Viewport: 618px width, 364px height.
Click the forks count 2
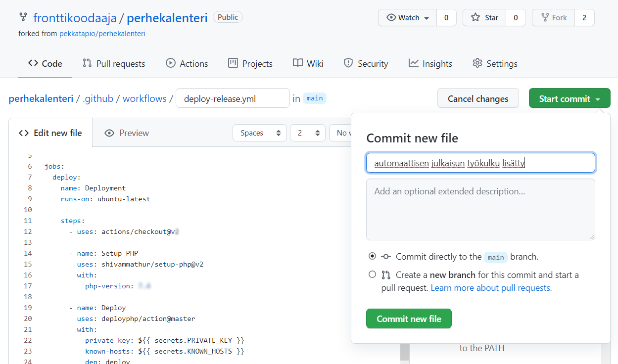(x=584, y=17)
